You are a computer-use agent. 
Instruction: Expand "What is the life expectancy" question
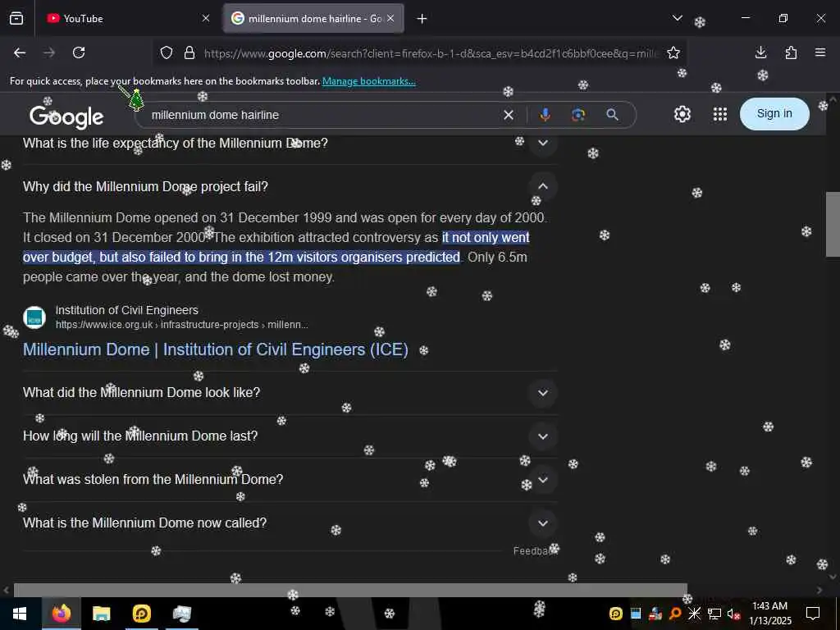(543, 143)
